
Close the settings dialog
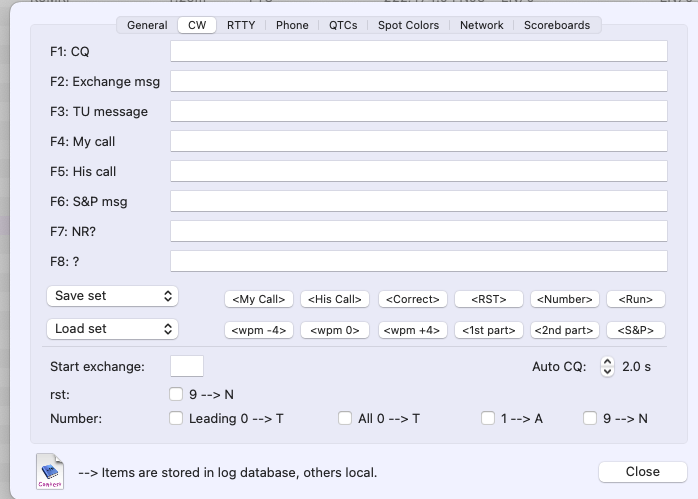642,472
